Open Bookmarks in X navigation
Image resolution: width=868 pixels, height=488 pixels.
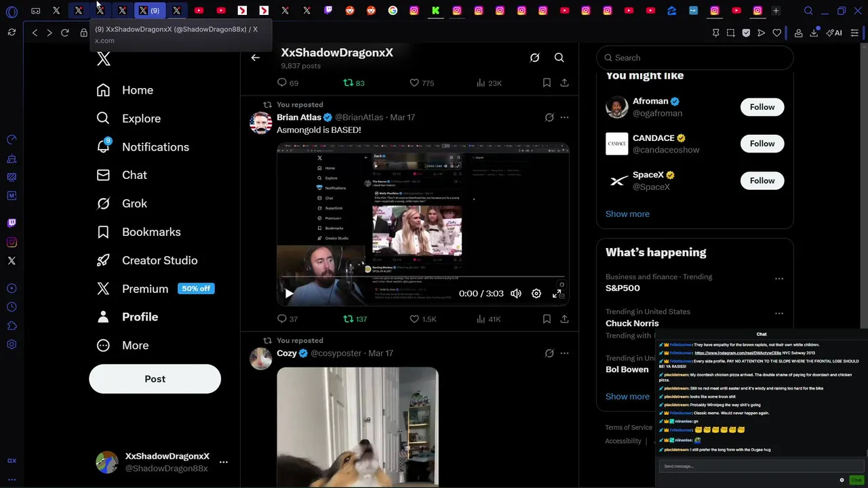(138, 232)
